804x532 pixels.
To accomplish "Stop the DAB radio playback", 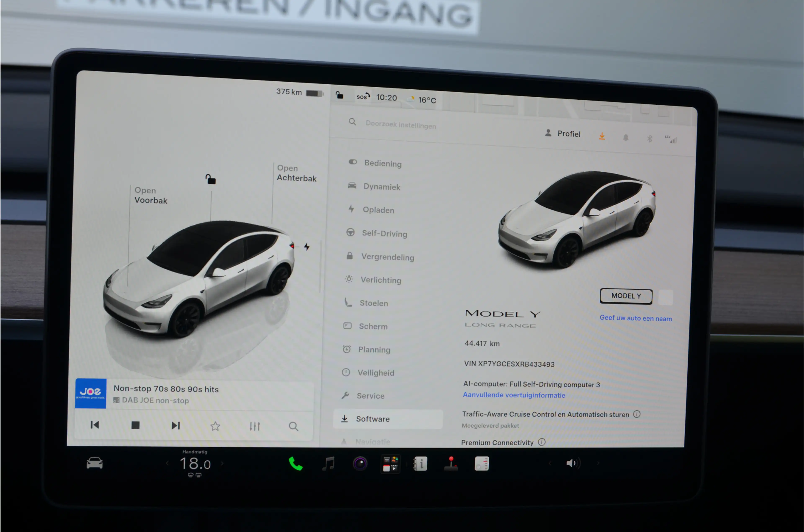I will point(135,425).
